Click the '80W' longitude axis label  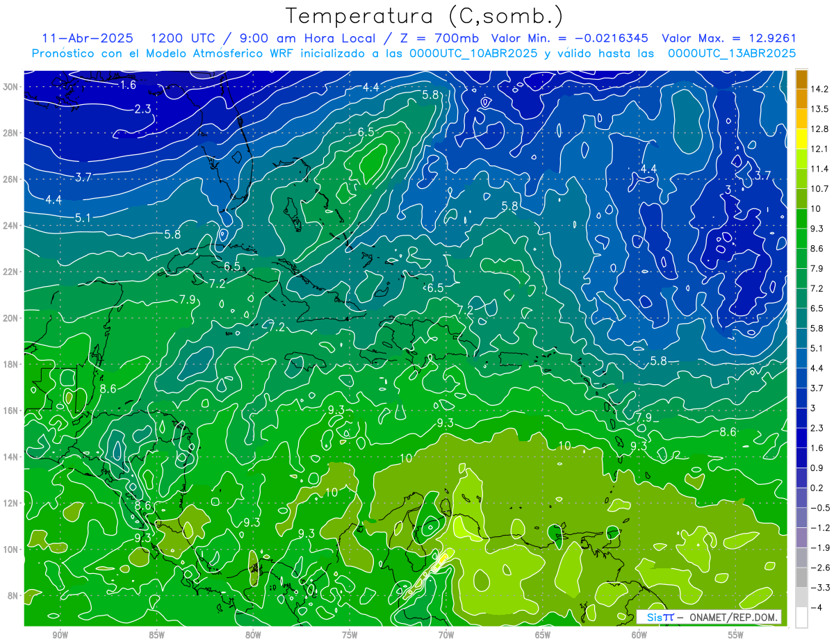[x=253, y=634]
